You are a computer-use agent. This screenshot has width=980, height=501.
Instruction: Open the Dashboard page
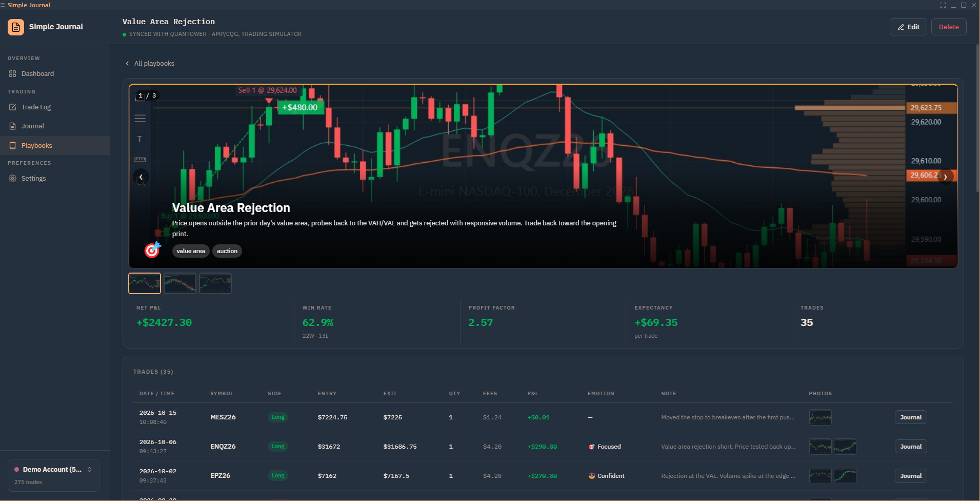click(x=55, y=74)
